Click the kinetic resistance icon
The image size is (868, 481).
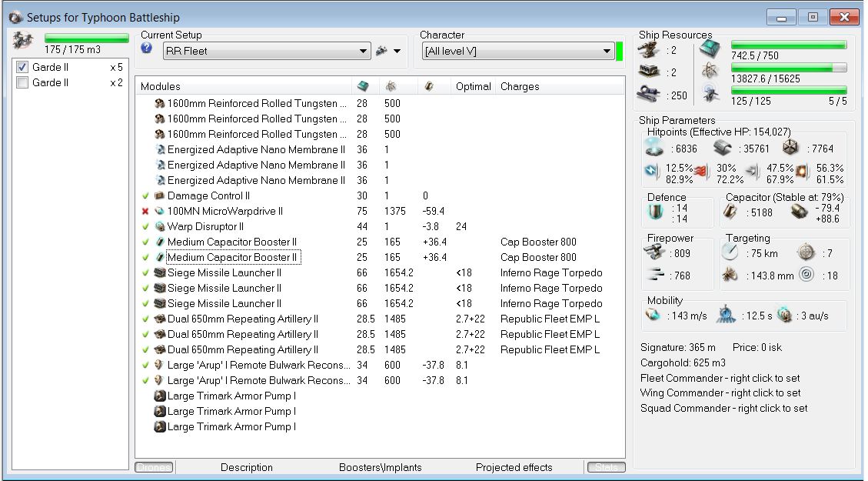(753, 172)
